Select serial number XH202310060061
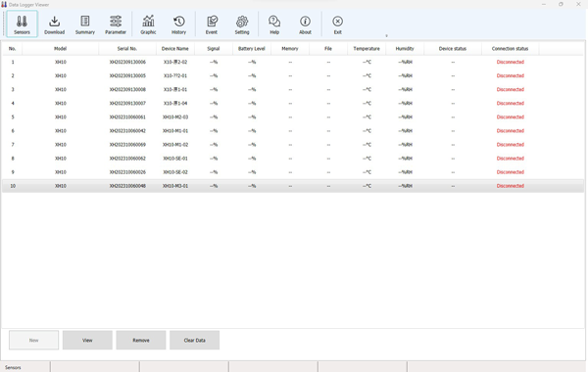This screenshot has height=372, width=588. [127, 116]
